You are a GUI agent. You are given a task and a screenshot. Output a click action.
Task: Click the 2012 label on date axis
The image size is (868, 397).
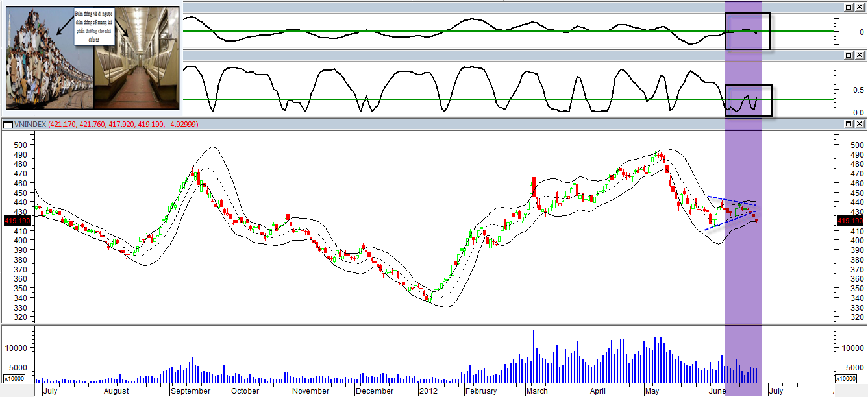pyautogui.click(x=428, y=391)
